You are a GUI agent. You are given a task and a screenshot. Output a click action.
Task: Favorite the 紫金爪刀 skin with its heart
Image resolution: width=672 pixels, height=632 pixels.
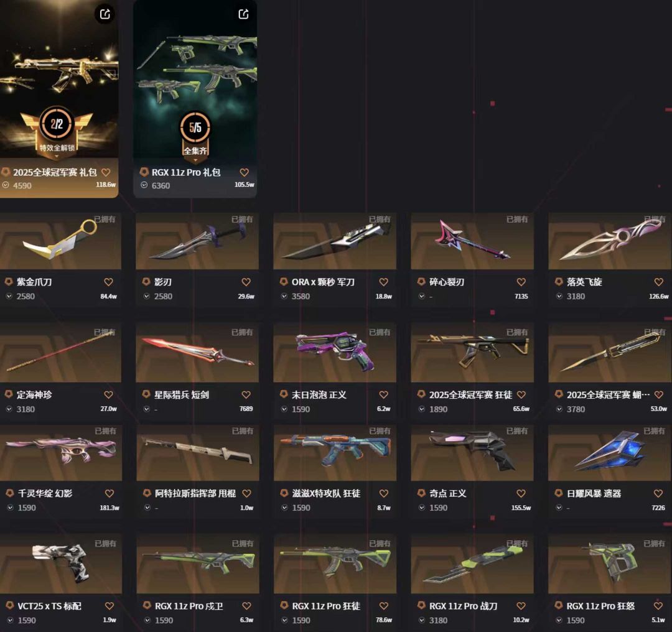108,282
